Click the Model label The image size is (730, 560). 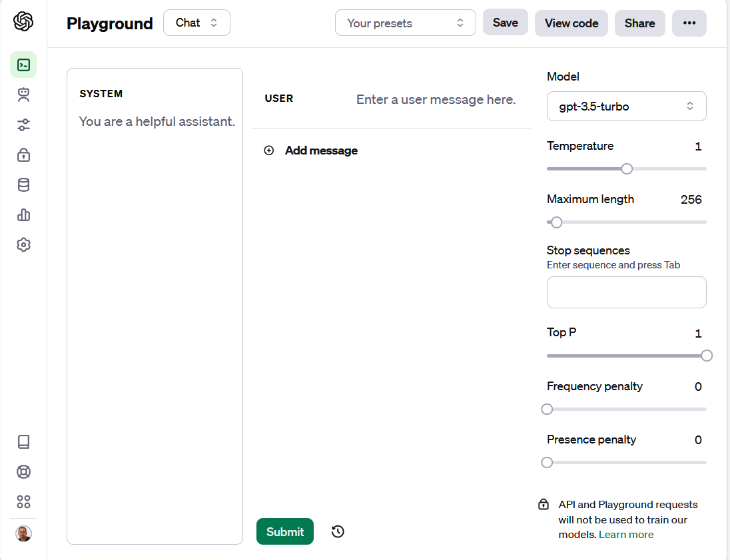tap(563, 77)
